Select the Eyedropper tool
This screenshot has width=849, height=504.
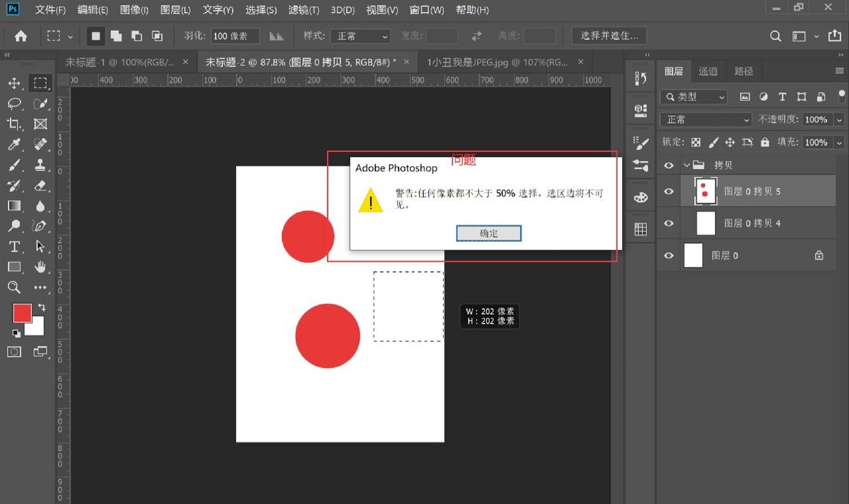tap(14, 145)
